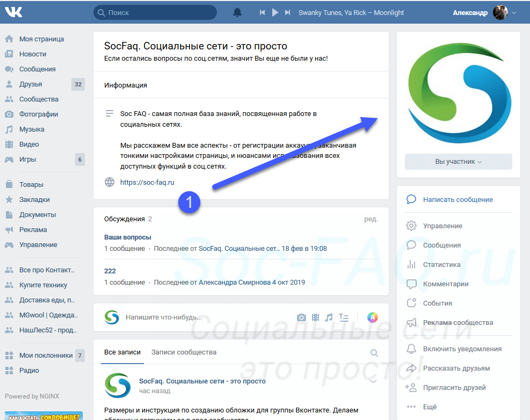530x420 pixels.
Task: Open the Swanky Tunes, Ya Rick – Moonlight track title
Action: coord(351,12)
